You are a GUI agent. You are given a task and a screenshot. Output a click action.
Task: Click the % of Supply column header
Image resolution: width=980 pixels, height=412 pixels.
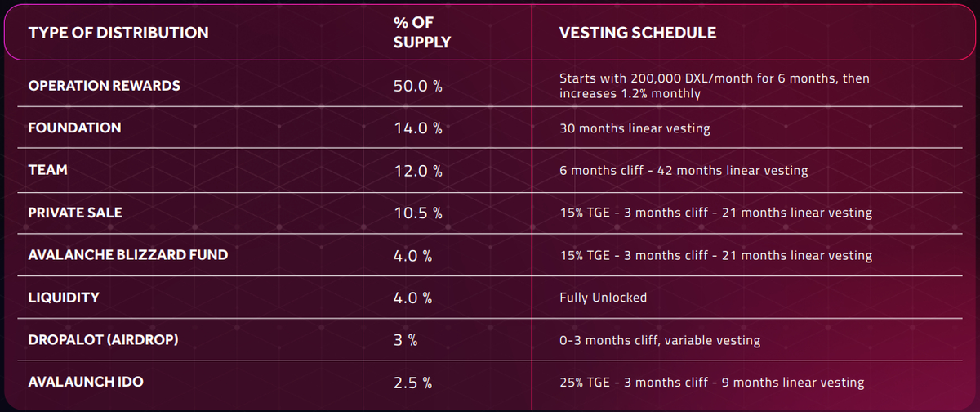click(421, 34)
